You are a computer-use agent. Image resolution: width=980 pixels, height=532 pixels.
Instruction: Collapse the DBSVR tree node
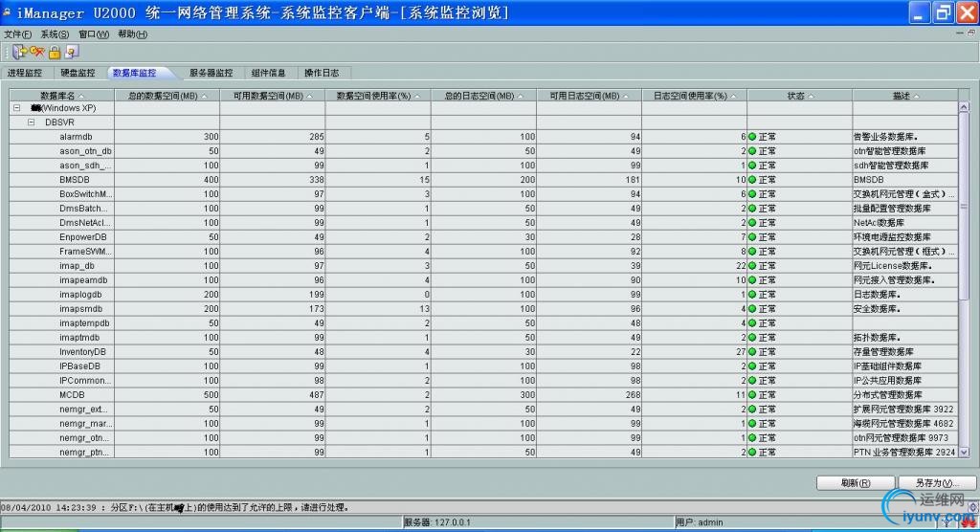(x=32, y=122)
